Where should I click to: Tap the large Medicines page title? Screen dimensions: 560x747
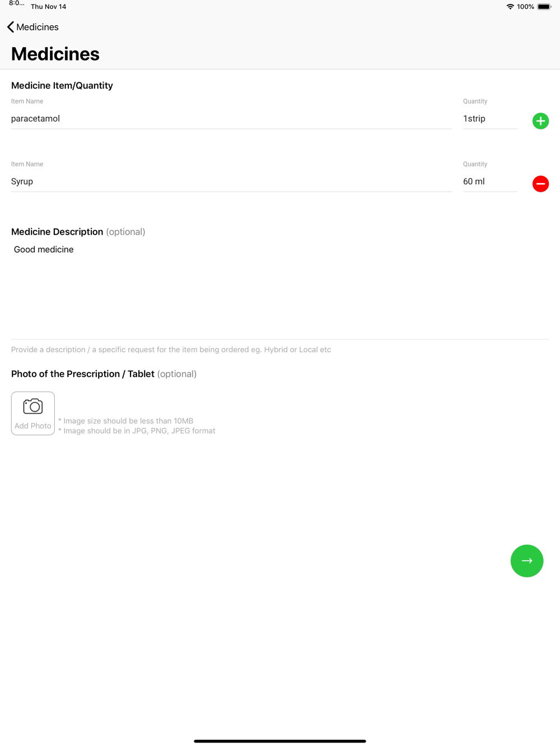55,54
